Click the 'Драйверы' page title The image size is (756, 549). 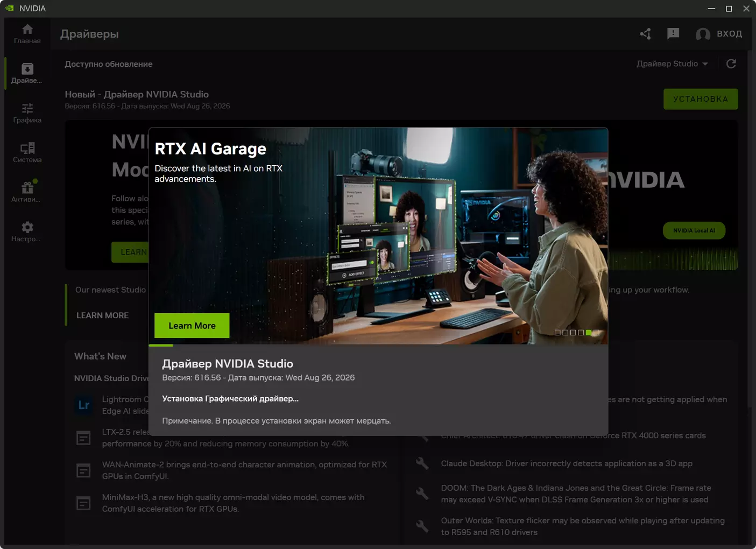(89, 34)
